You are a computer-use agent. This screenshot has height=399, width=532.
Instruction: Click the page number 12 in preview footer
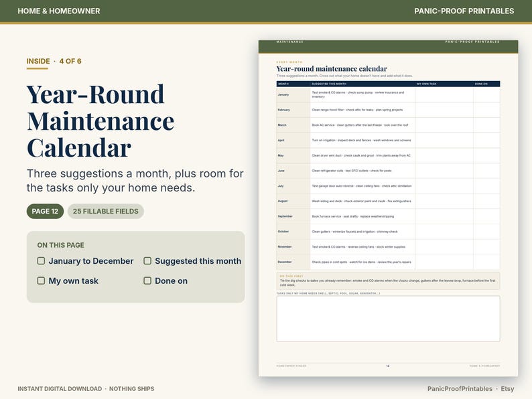388,366
